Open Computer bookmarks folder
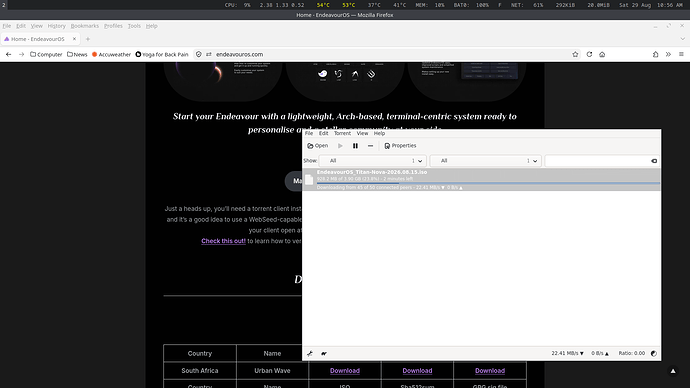 (x=46, y=55)
